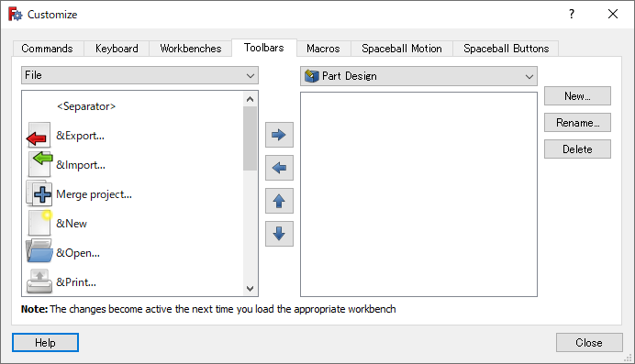Click the Help button
635x364 pixels.
pyautogui.click(x=45, y=343)
